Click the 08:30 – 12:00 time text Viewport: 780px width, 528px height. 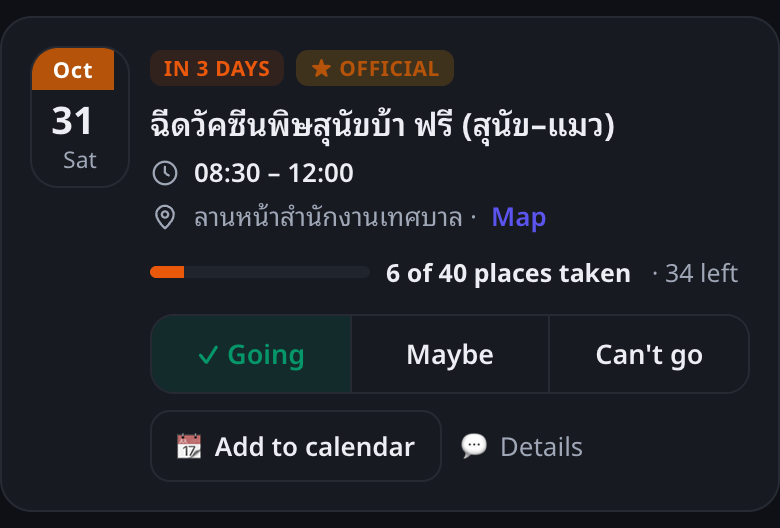pyautogui.click(x=274, y=173)
